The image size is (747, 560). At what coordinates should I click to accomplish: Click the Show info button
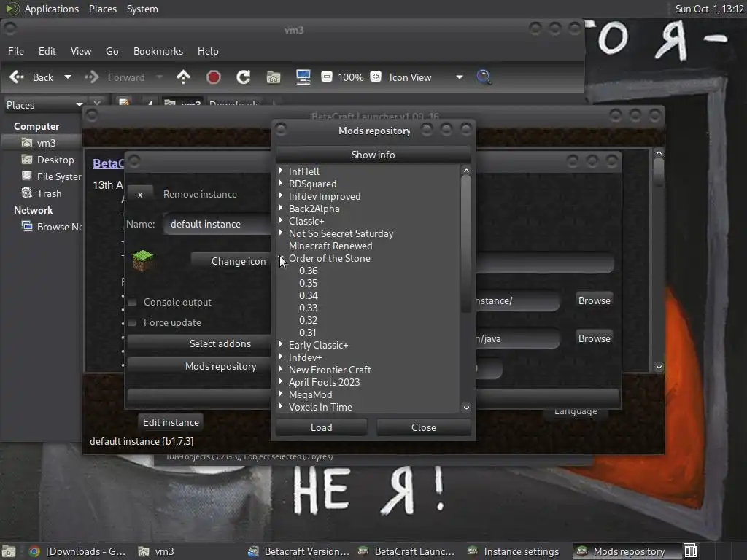[373, 155]
